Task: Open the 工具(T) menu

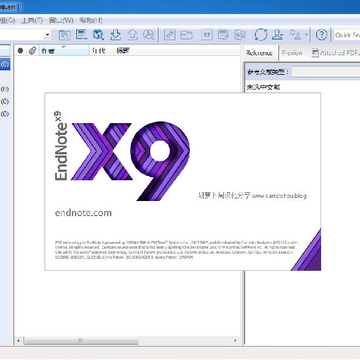Action: tap(32, 20)
